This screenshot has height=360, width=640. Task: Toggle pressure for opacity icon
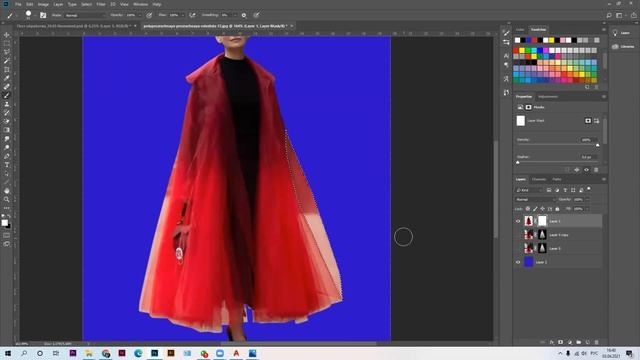pyautogui.click(x=149, y=15)
